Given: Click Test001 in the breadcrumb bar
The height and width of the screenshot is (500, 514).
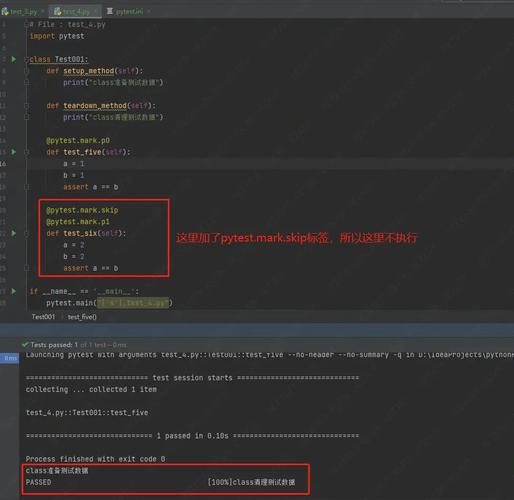Looking at the screenshot, I should tap(43, 317).
